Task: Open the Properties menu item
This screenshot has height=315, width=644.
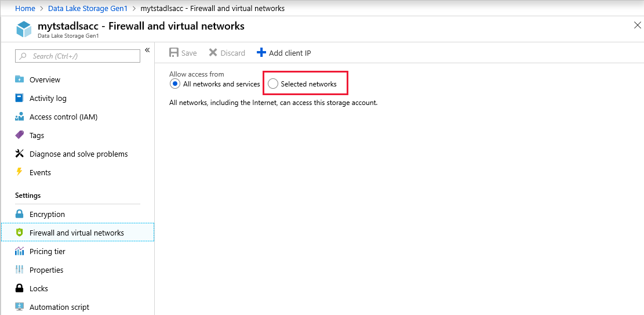Action: point(46,270)
